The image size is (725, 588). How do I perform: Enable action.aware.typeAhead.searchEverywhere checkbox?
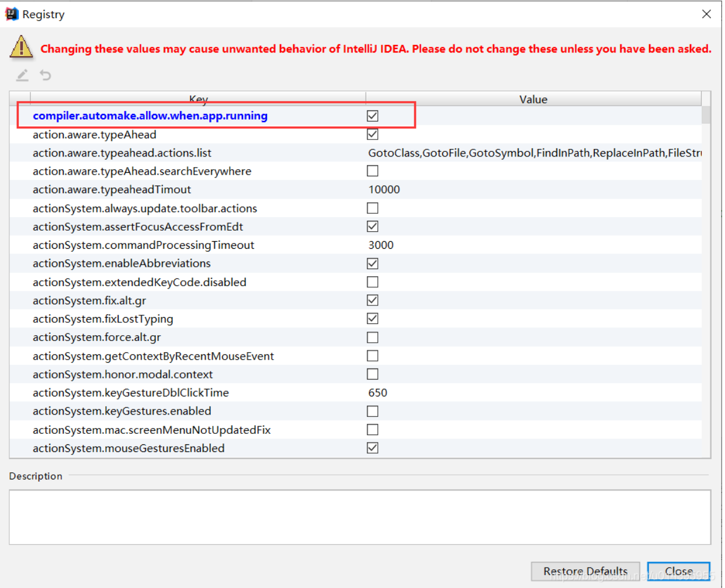pos(373,171)
